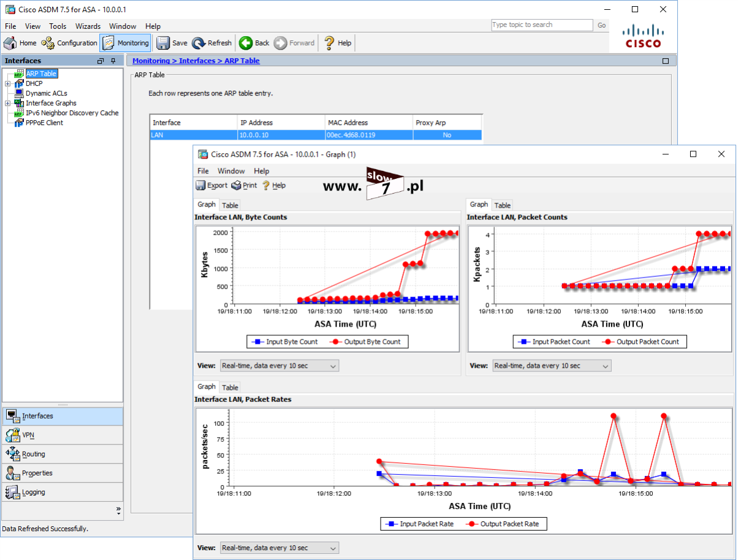The image size is (738, 560).
Task: Open View dropdown under Packet Counts graph
Action: point(552,366)
